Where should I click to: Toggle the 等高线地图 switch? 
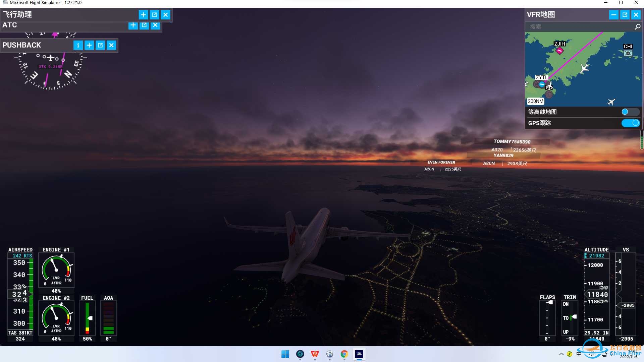click(630, 112)
